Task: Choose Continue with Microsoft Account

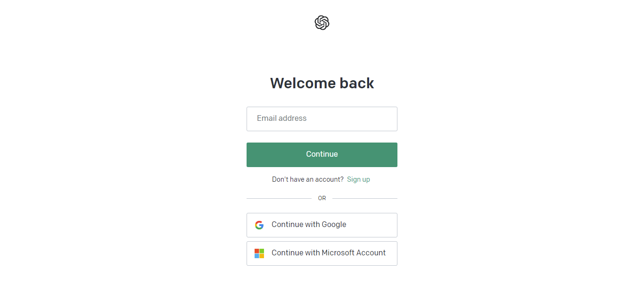Action: pyautogui.click(x=322, y=253)
